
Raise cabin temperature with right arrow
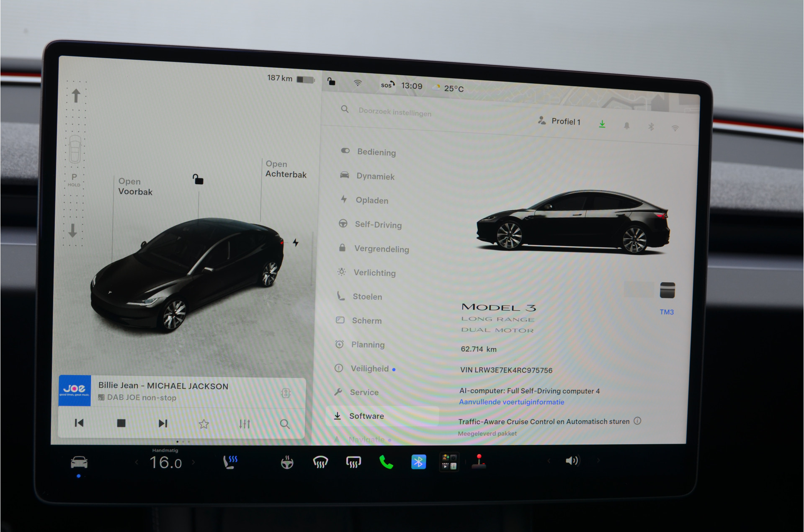[x=193, y=463]
